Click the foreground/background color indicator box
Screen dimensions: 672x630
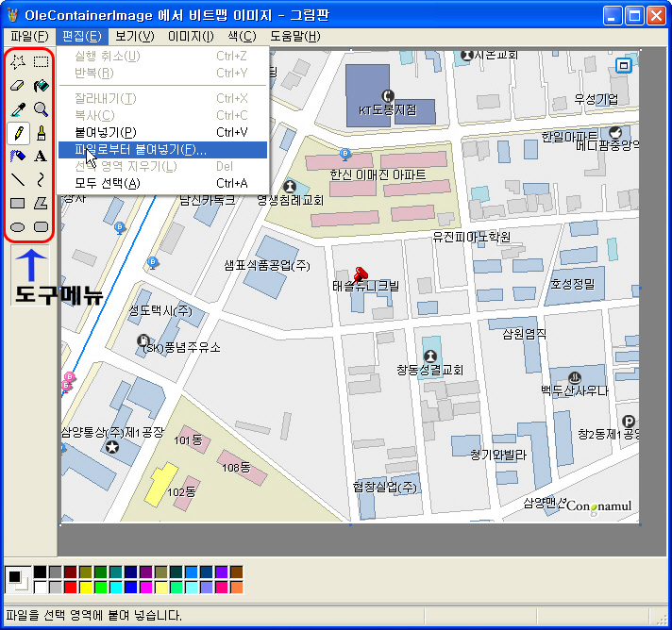[x=18, y=579]
